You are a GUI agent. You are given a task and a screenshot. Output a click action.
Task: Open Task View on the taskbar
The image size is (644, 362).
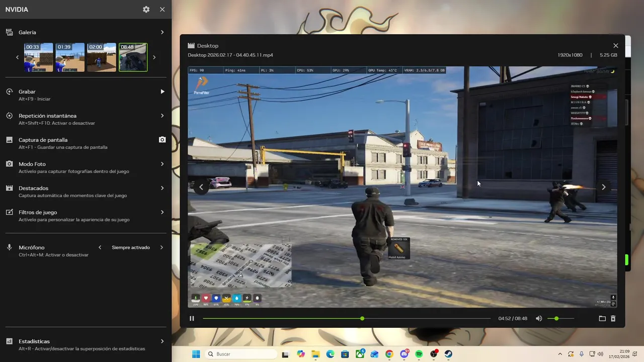(285, 354)
